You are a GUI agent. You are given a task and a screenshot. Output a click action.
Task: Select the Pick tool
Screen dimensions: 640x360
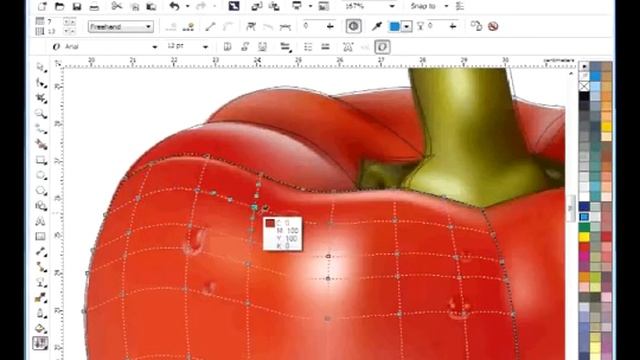(41, 68)
